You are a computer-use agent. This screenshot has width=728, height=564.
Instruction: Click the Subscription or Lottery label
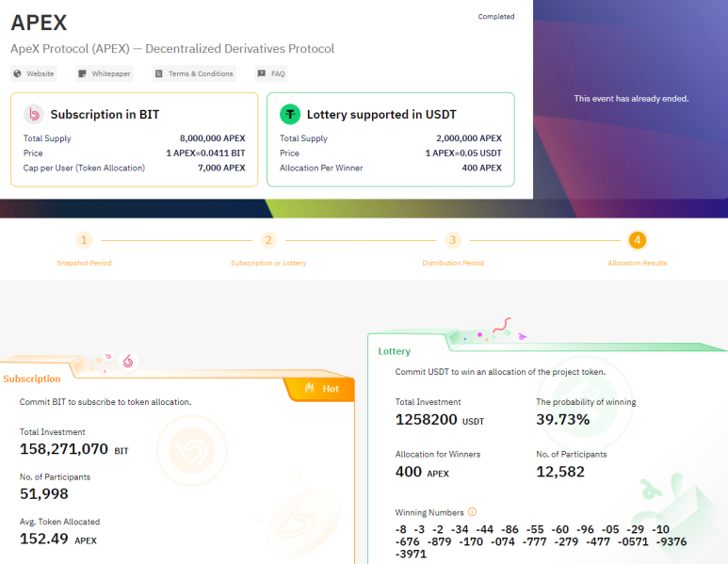(x=268, y=263)
